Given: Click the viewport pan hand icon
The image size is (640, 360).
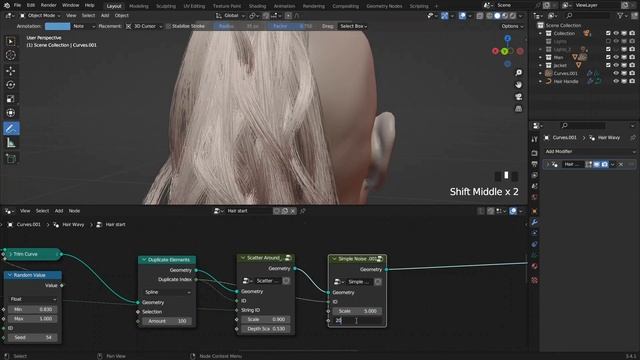Looking at the screenshot, I should point(518,85).
